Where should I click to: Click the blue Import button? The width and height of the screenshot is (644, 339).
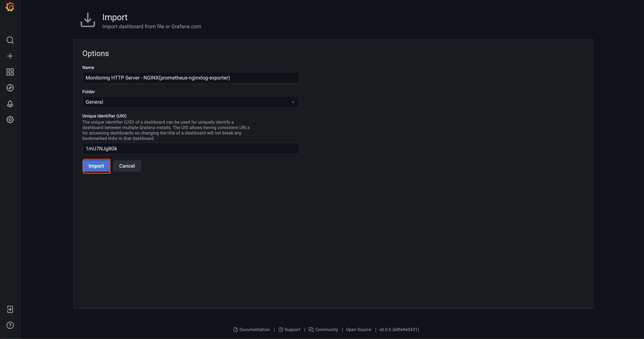pyautogui.click(x=96, y=166)
